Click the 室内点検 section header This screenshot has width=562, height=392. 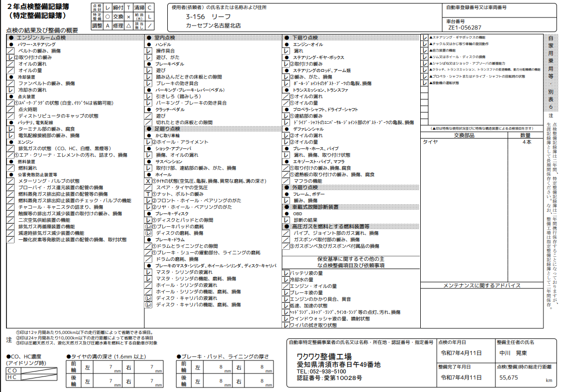pos(213,38)
